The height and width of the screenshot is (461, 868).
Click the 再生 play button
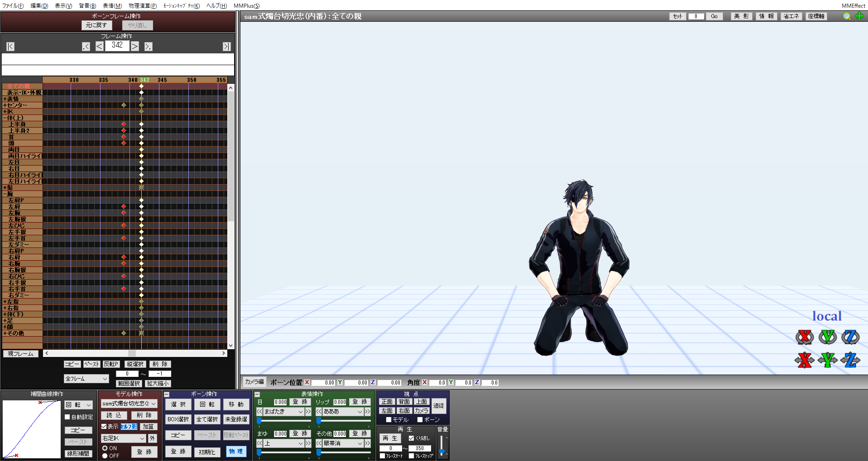click(x=390, y=438)
